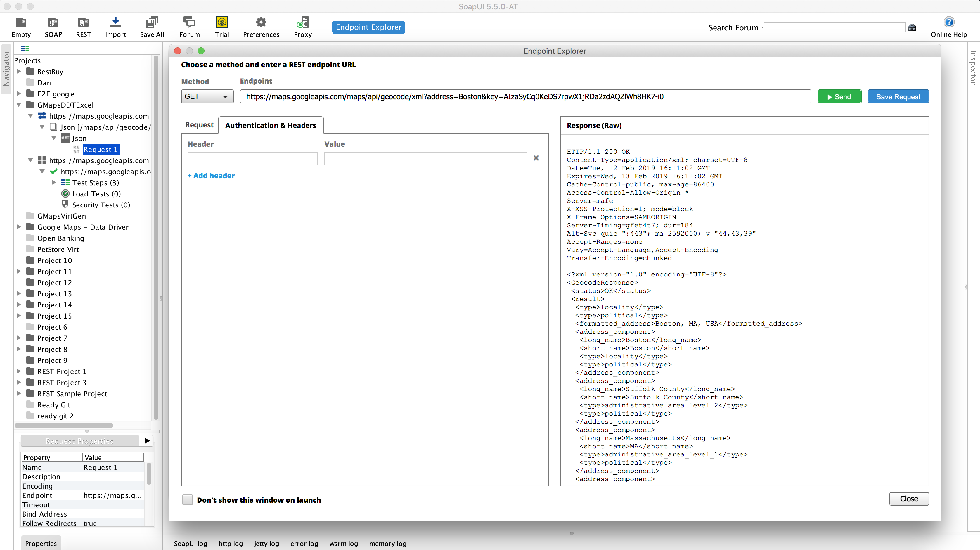Click the Save All toolbar icon
The height and width of the screenshot is (550, 980).
(x=152, y=23)
